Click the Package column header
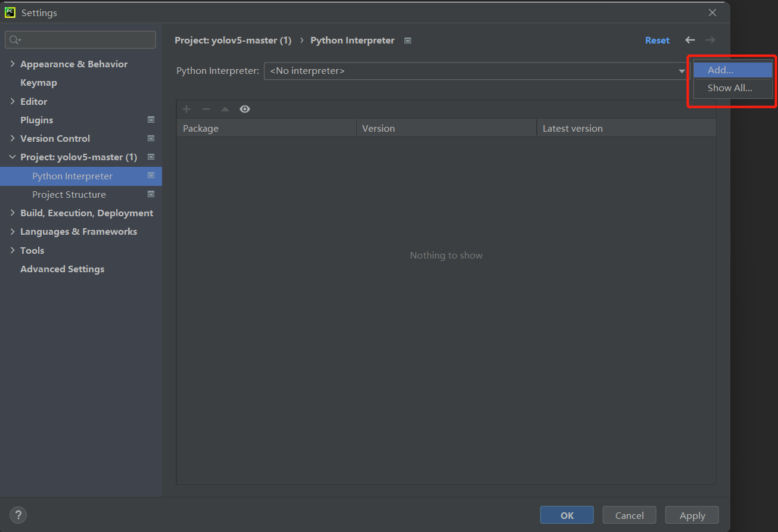This screenshot has height=532, width=778. [x=266, y=128]
